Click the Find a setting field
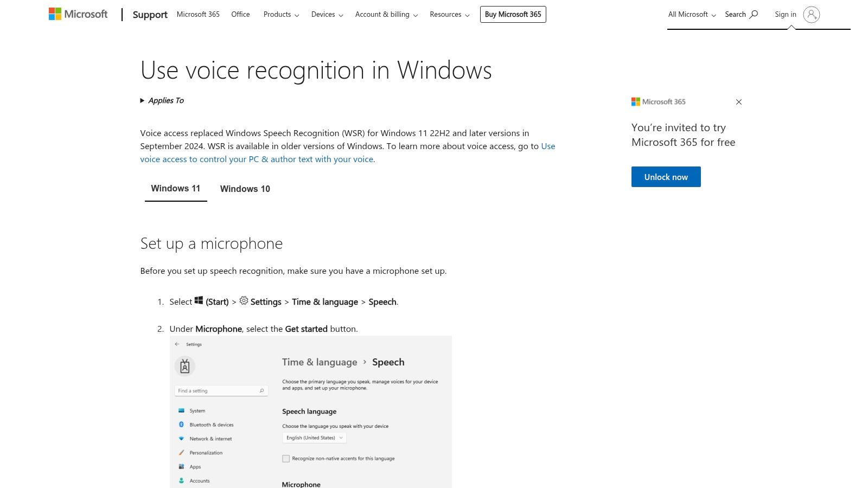This screenshot has width=868, height=488. (221, 390)
